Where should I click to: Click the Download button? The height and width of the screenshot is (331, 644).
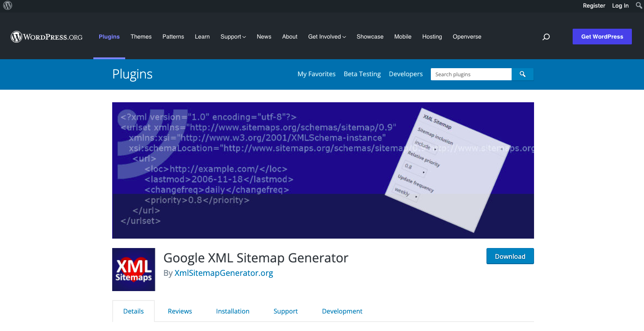pyautogui.click(x=510, y=256)
